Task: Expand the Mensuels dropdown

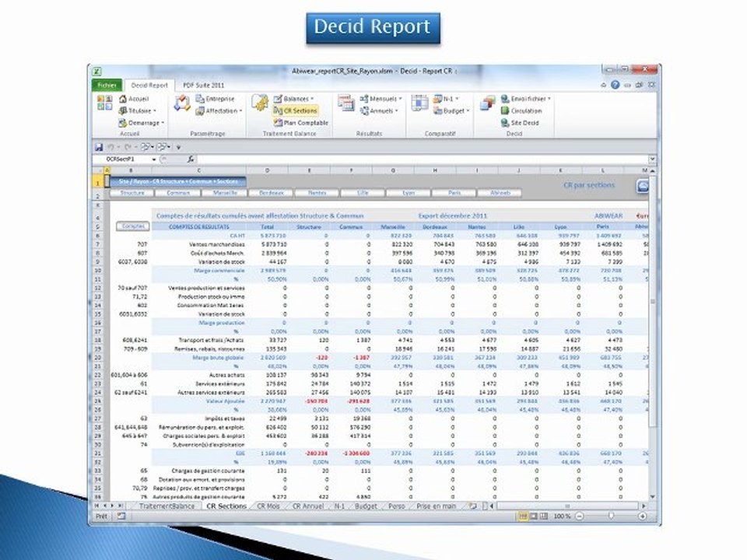Action: pyautogui.click(x=381, y=99)
